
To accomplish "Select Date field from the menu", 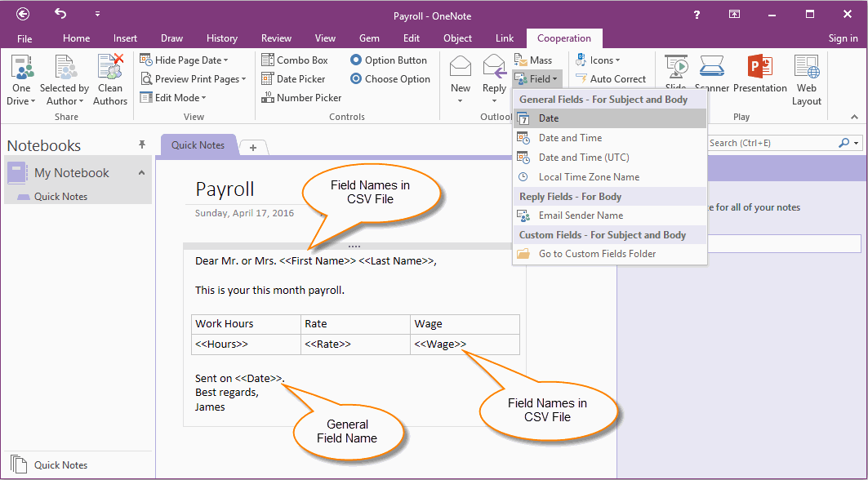I will pos(610,118).
